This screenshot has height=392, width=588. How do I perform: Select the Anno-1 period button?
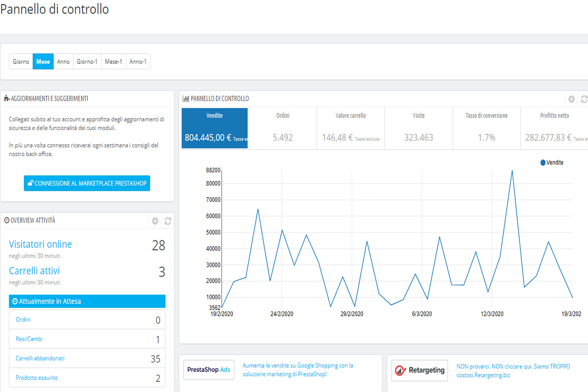[138, 62]
